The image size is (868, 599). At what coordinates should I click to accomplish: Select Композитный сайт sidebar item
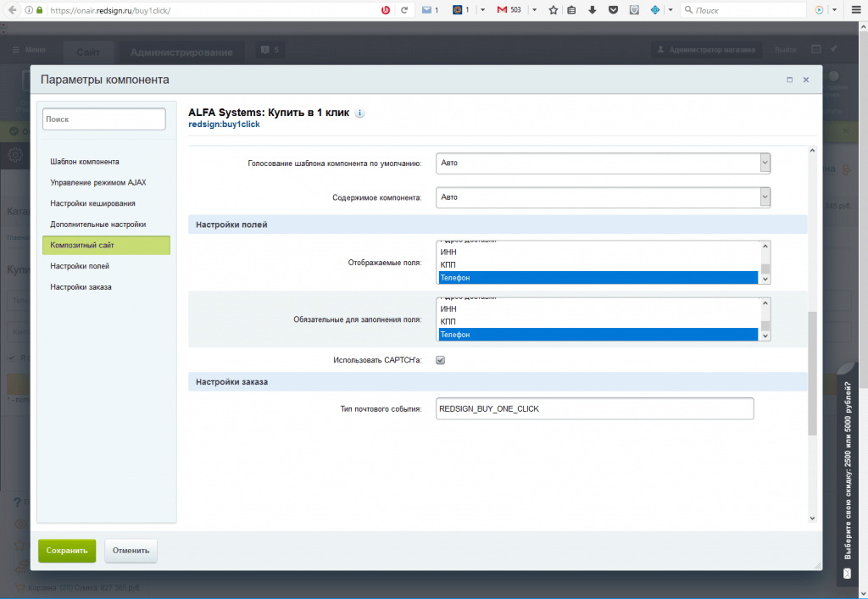coord(106,245)
